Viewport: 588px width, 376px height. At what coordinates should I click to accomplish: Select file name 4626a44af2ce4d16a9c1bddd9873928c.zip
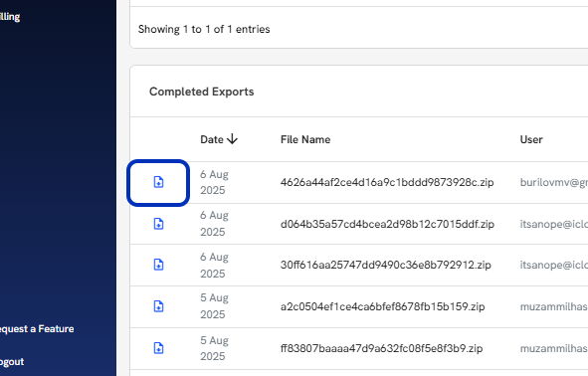(387, 182)
